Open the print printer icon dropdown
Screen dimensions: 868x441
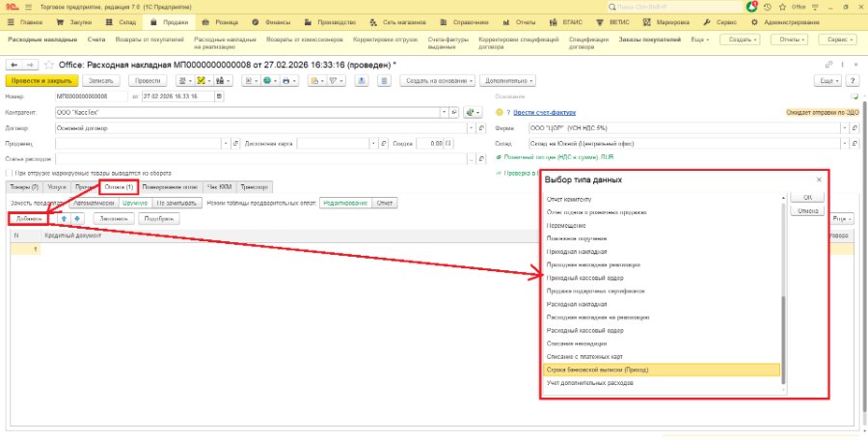tap(287, 81)
